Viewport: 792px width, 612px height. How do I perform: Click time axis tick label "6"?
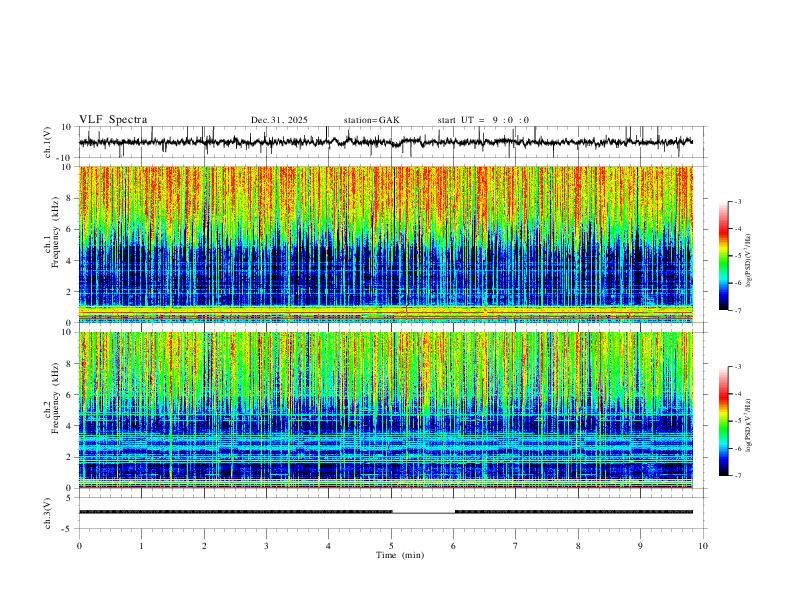click(453, 546)
